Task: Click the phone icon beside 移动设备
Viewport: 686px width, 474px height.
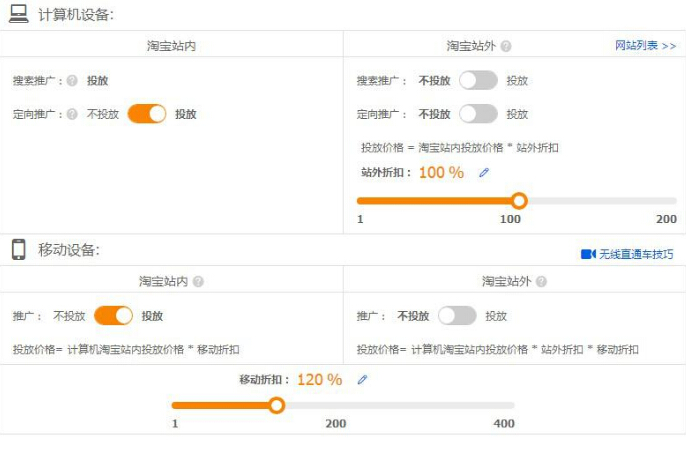Action: [x=18, y=250]
